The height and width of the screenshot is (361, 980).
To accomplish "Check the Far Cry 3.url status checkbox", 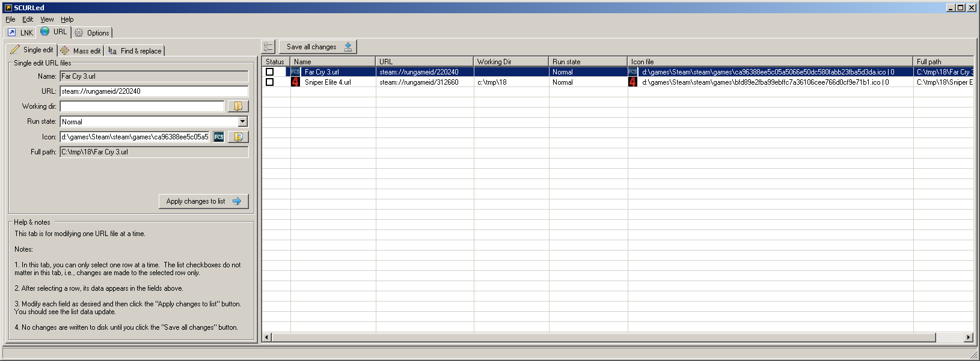I will (x=270, y=72).
